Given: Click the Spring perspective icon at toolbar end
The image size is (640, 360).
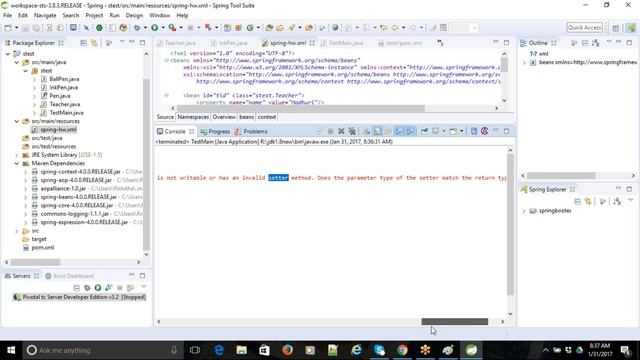Looking at the screenshot, I should coord(631,28).
